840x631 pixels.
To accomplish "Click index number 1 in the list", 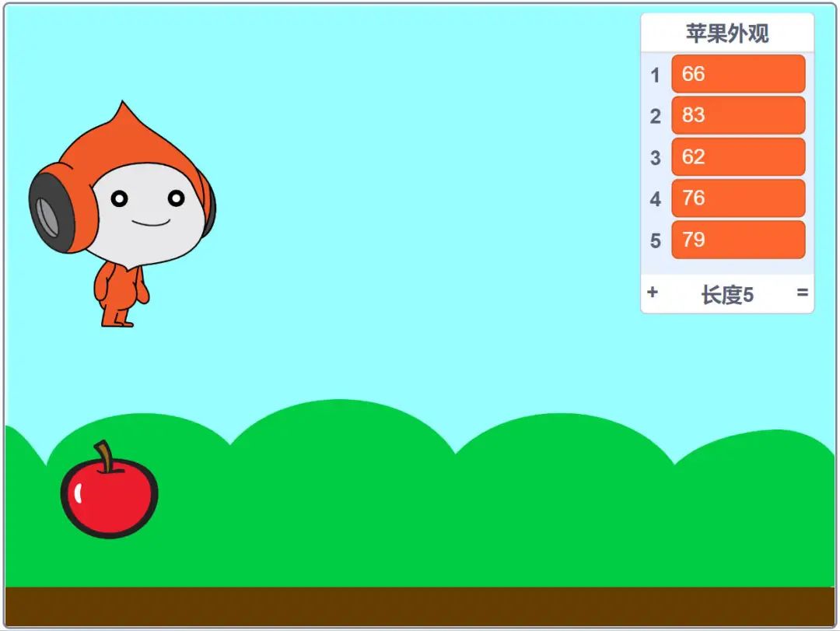I will (655, 75).
